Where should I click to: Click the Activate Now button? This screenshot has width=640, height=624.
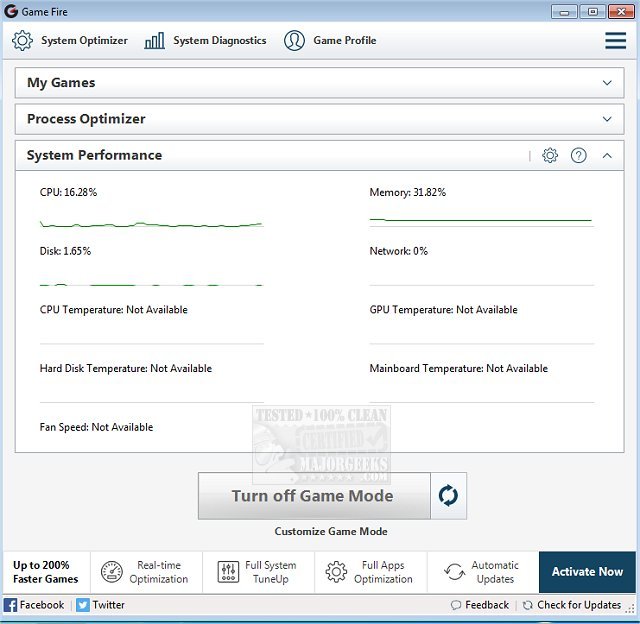(x=587, y=572)
